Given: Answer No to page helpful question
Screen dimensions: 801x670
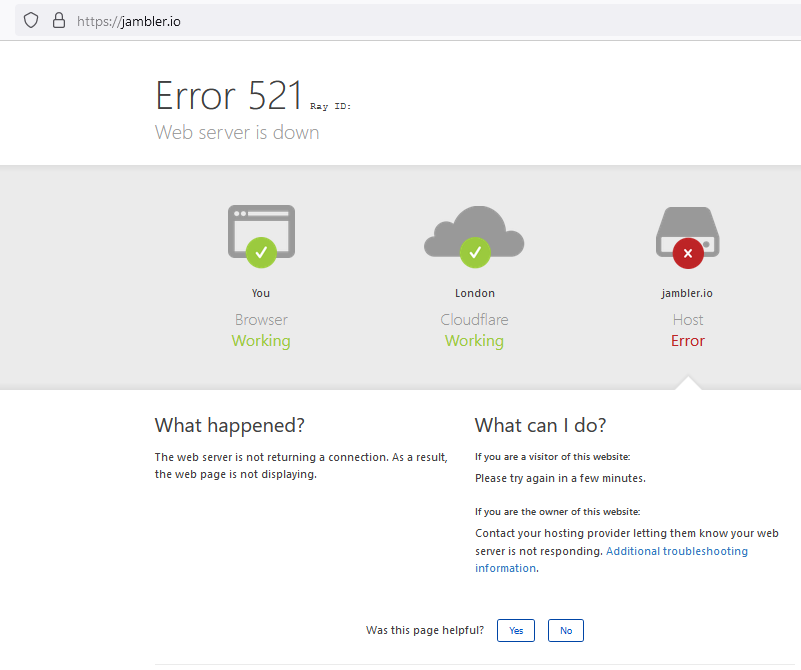Looking at the screenshot, I should tap(566, 631).
